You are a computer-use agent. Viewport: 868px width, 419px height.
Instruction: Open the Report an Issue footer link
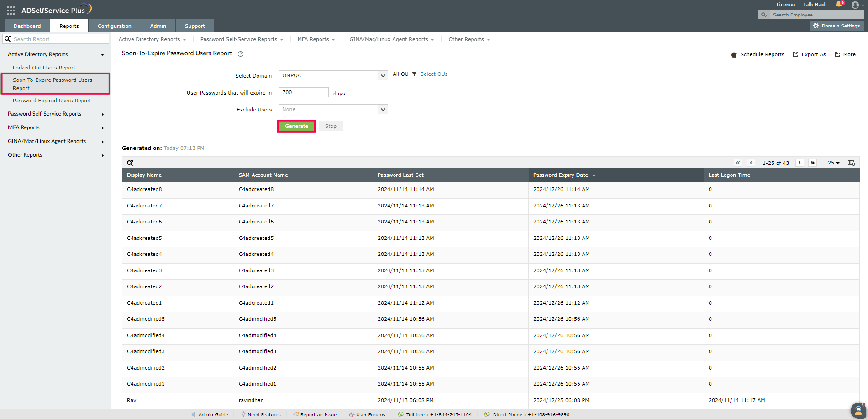[315, 415]
